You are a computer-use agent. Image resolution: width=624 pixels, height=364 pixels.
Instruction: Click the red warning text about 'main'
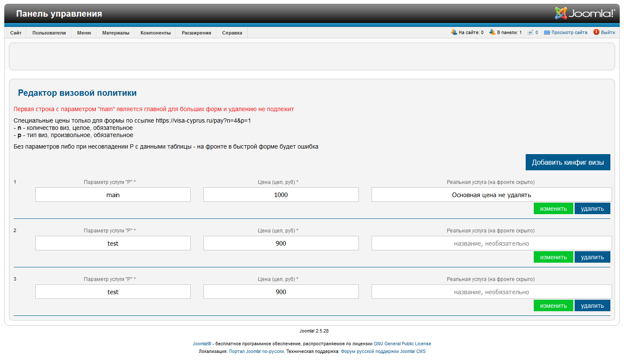[x=154, y=109]
